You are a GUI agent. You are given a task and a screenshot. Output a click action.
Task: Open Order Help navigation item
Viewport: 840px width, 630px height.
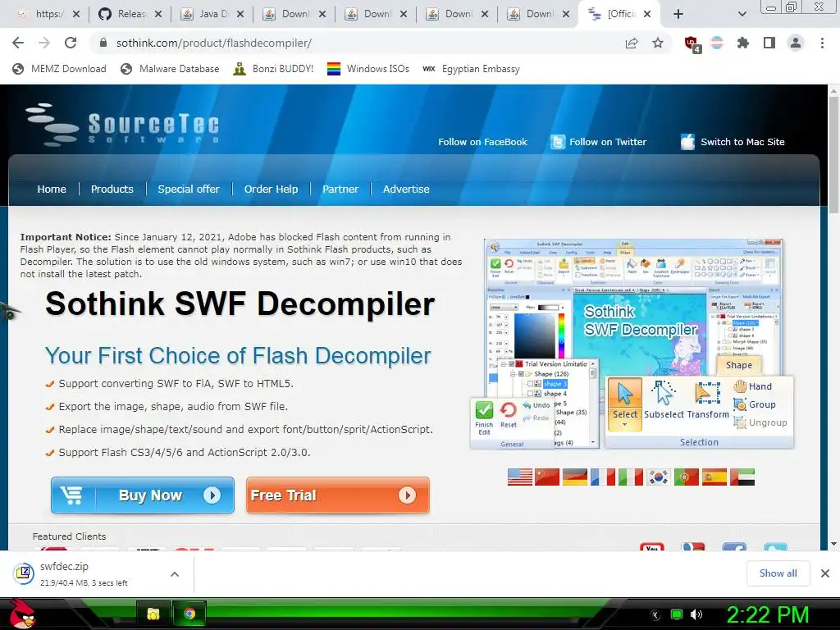click(271, 189)
